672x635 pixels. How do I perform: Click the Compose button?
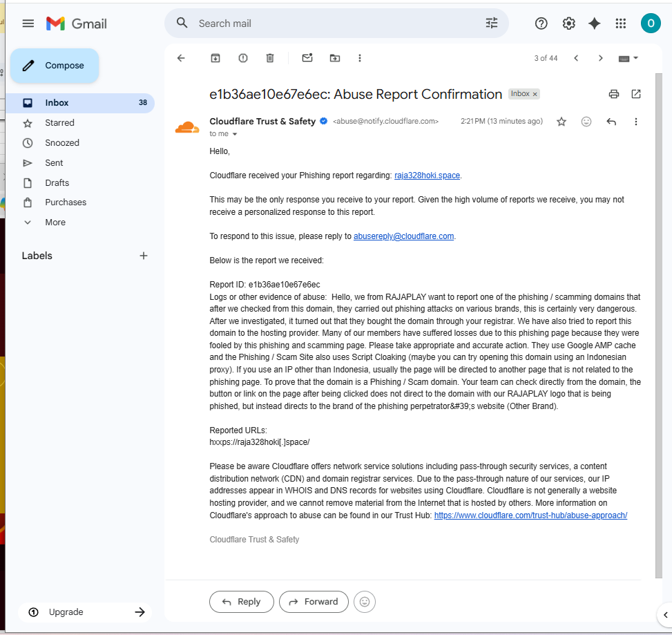tap(55, 66)
